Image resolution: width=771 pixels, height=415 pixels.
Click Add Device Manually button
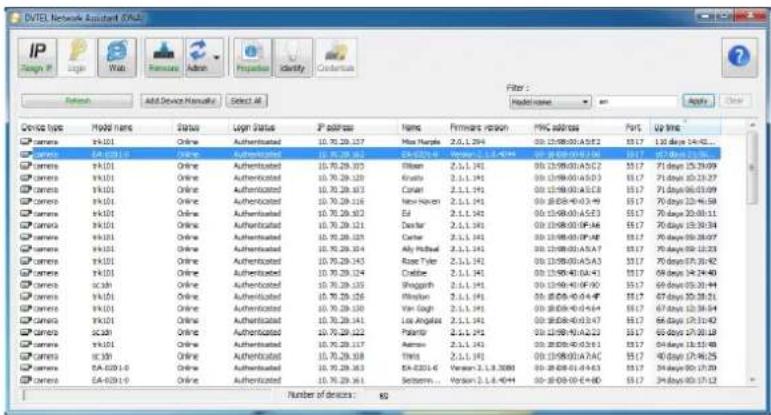(180, 101)
